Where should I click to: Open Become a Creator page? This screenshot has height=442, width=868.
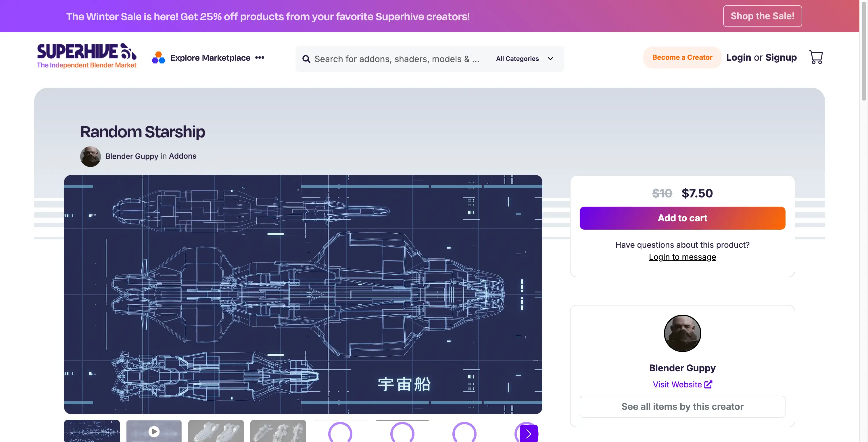pyautogui.click(x=682, y=57)
